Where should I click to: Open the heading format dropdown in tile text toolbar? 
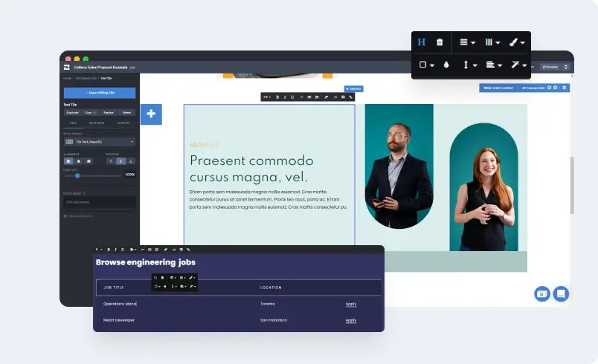(267, 97)
